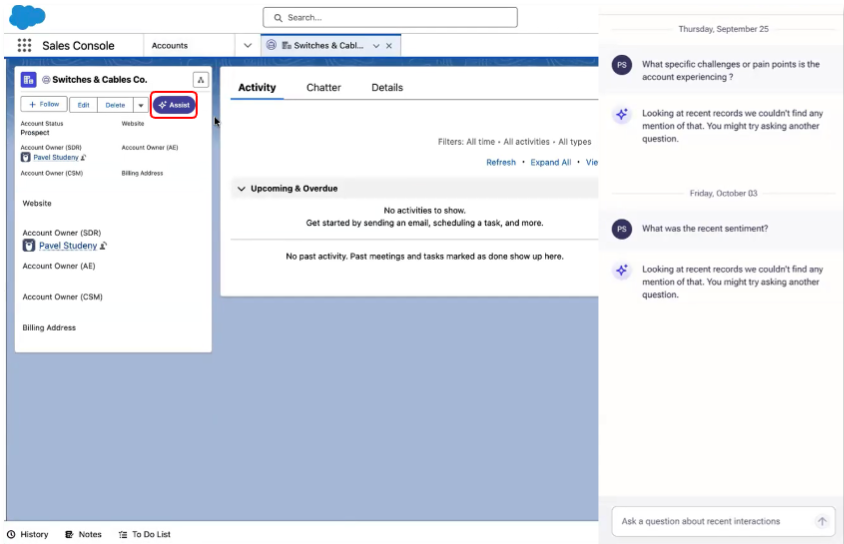Image resolution: width=844 pixels, height=544 pixels.
Task: Click the PS avatar beside challenges question
Action: tap(622, 65)
